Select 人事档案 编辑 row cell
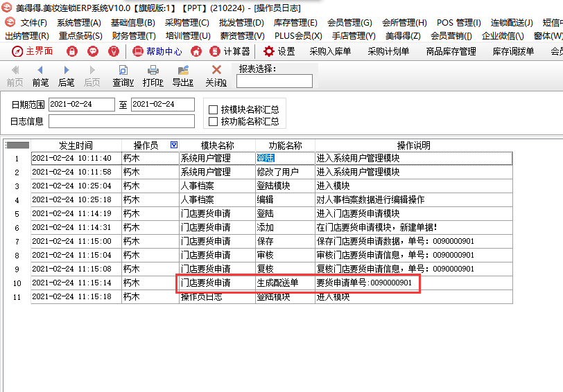 [285, 199]
